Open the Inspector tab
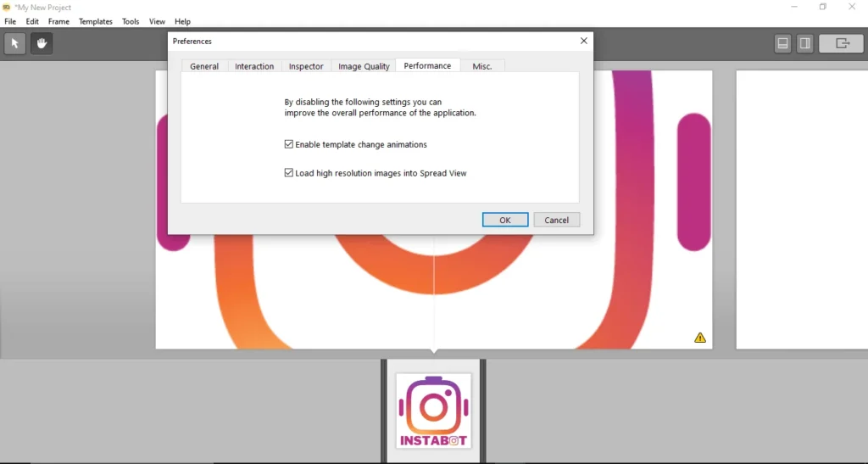Screen dimensions: 868x464 [x=306, y=66]
